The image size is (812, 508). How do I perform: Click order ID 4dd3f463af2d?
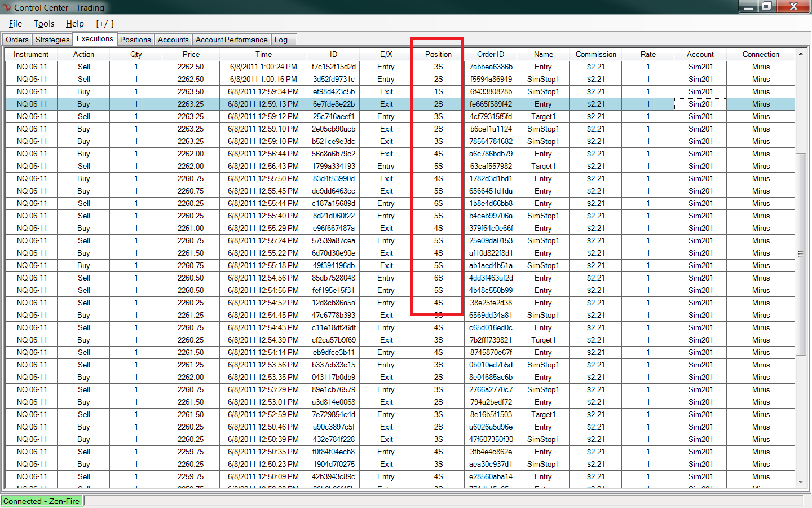pyautogui.click(x=491, y=278)
